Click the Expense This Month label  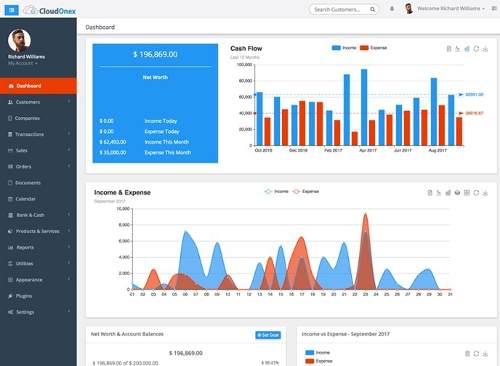168,153
